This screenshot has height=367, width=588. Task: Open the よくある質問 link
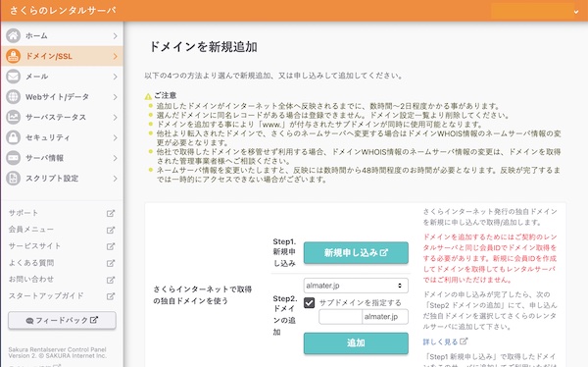tap(31, 263)
